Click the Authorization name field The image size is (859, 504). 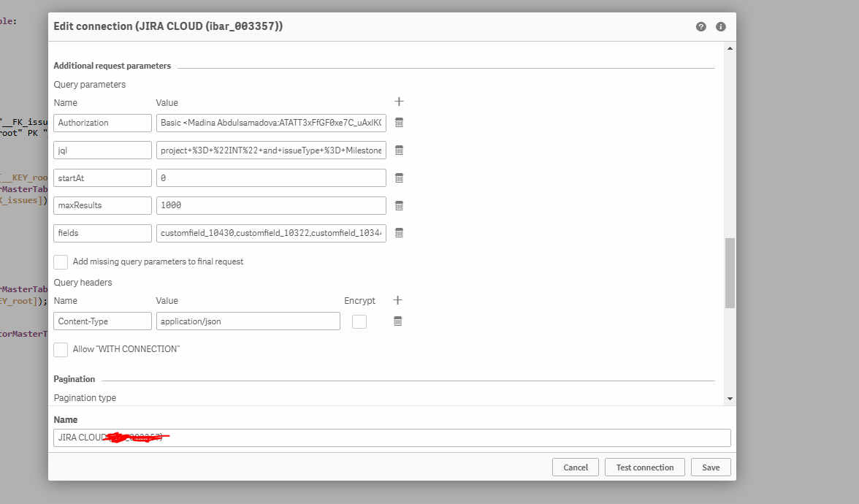[x=102, y=123]
